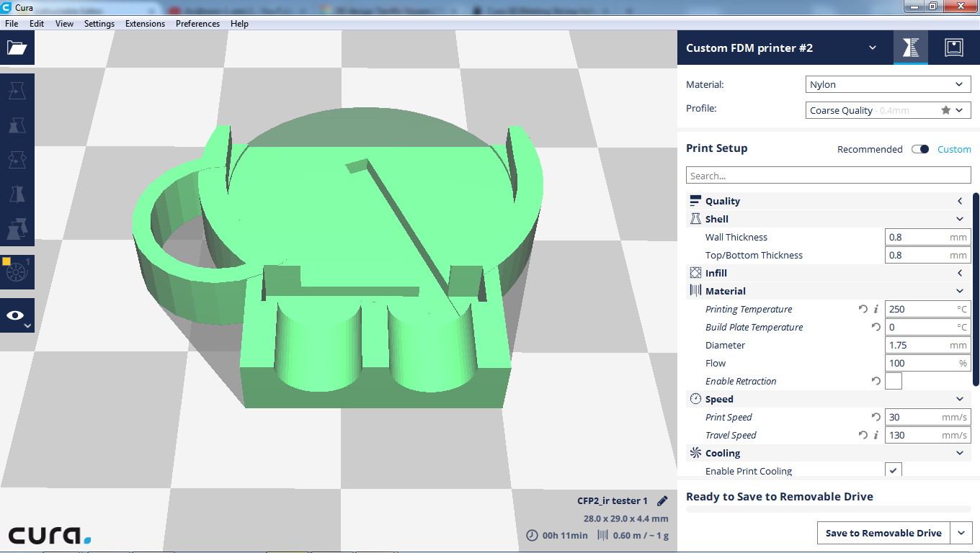Show Travel Speed inheritance info icon

[x=876, y=435]
